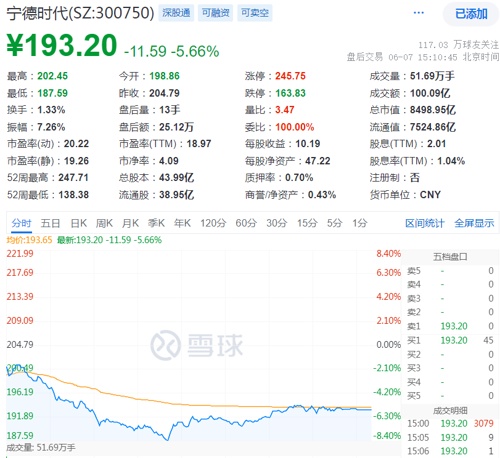The image size is (500, 458).
Task: Click the 买1 bid price 193.20
Action: [x=454, y=340]
